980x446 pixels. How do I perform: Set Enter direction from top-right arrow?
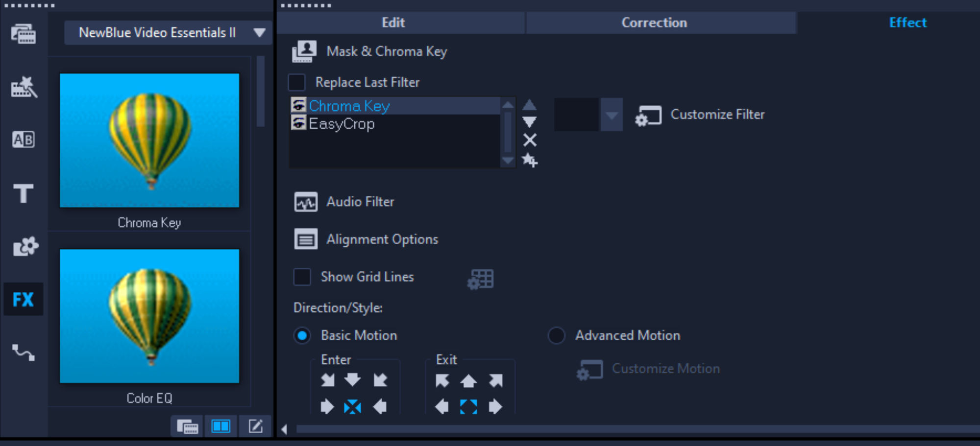pos(380,380)
